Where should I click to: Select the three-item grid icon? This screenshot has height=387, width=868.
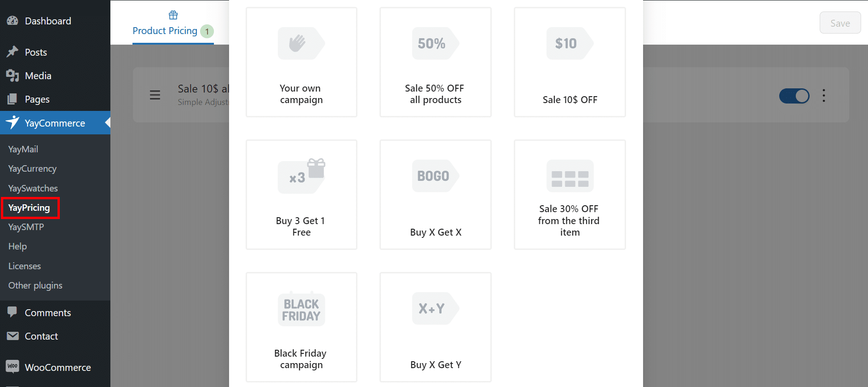tap(569, 176)
